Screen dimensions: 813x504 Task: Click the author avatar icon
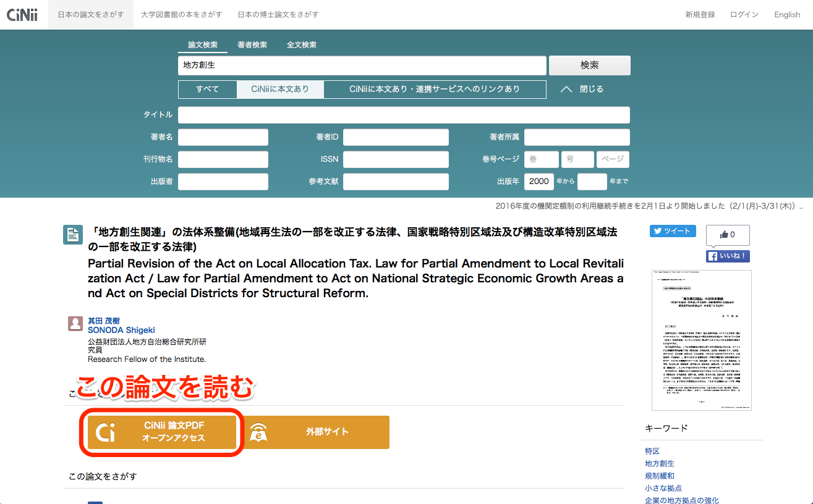pyautogui.click(x=75, y=324)
